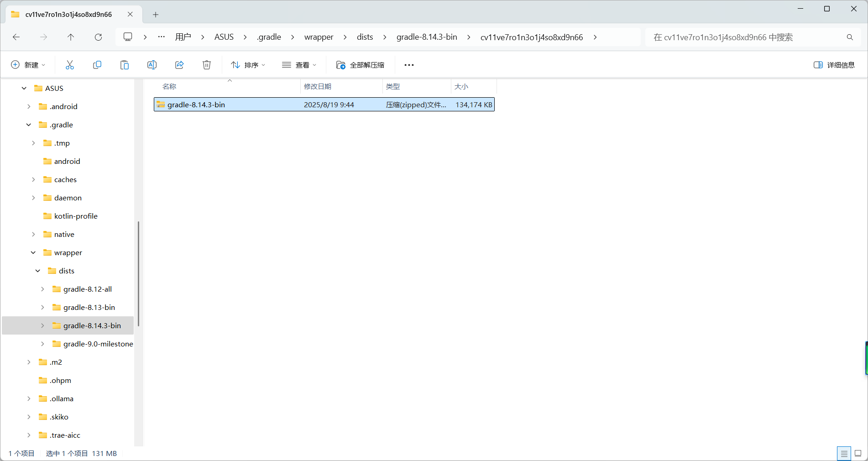Close the cv11ve7ro1n3o1j4so8xd9n66 tab
This screenshot has height=461, width=868.
click(x=131, y=14)
